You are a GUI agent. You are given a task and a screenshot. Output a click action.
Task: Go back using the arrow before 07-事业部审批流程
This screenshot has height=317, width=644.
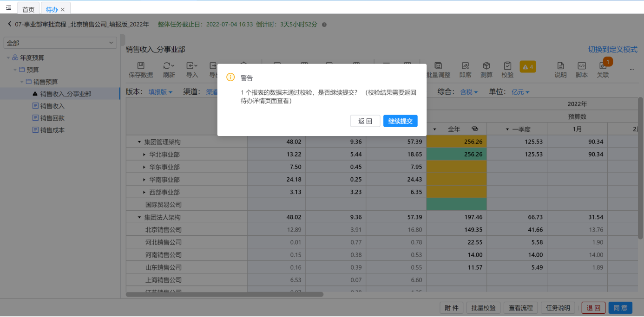pyautogui.click(x=9, y=24)
